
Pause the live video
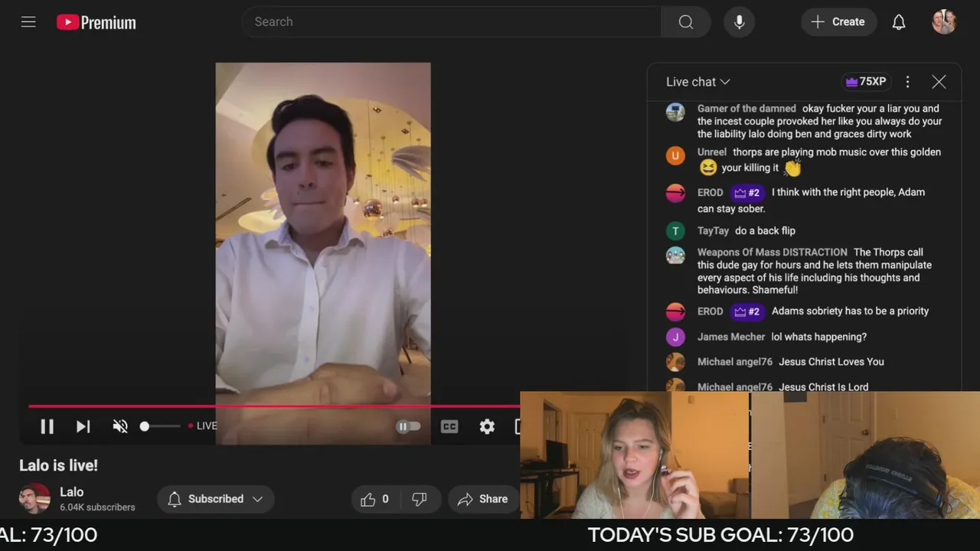pyautogui.click(x=47, y=426)
